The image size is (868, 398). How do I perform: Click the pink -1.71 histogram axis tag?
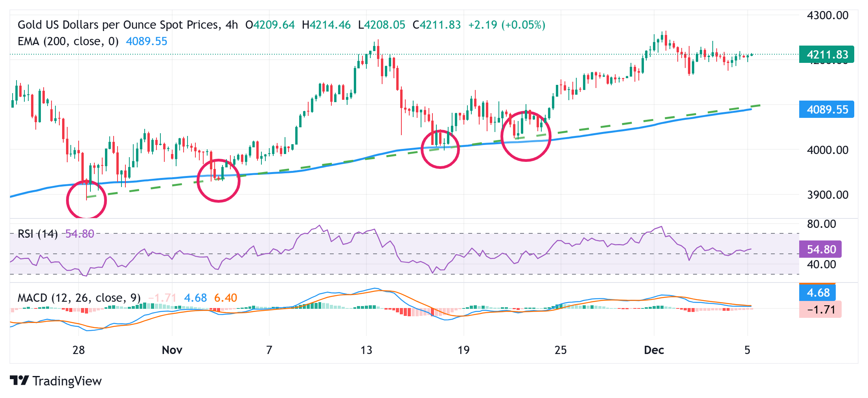click(820, 310)
